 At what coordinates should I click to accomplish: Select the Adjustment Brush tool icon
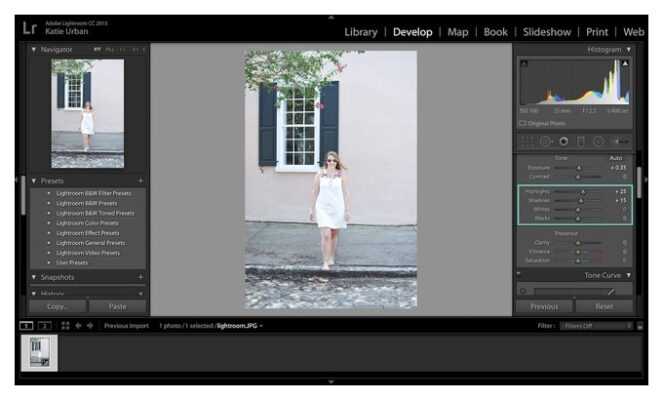coord(622,141)
